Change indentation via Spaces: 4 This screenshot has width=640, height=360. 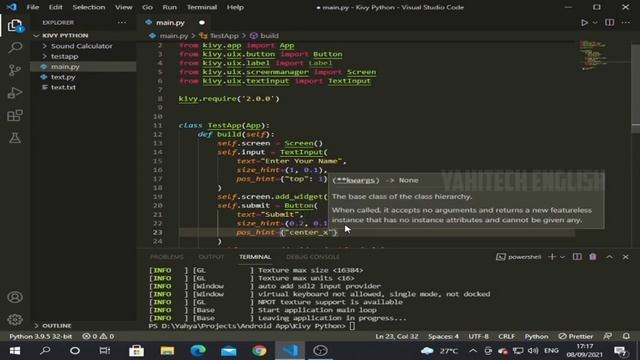point(443,336)
